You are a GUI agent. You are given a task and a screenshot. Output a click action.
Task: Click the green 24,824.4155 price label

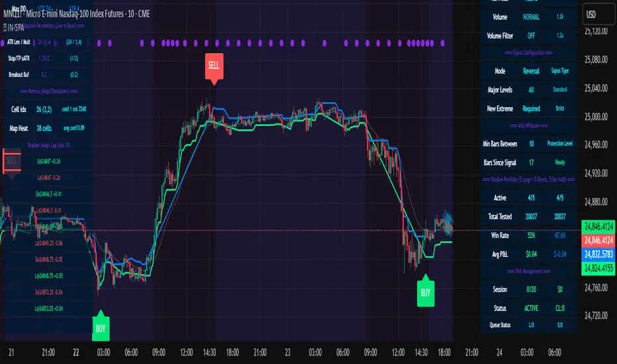[598, 269]
